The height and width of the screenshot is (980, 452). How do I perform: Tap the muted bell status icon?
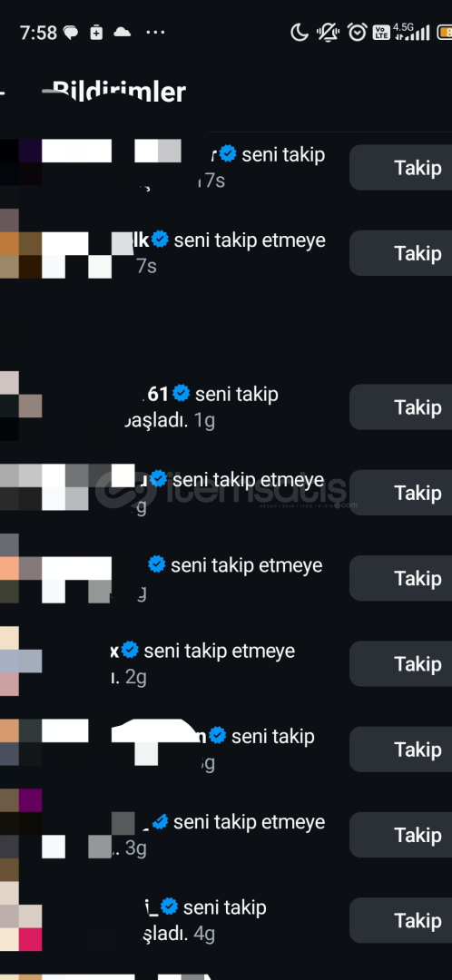[328, 32]
